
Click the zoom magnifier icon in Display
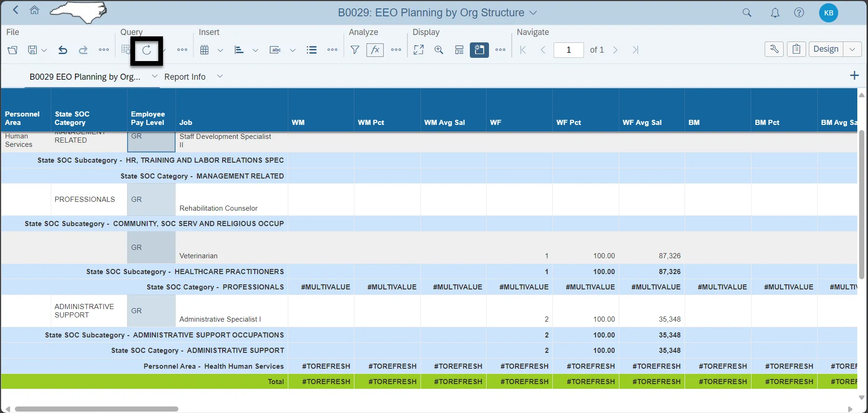pyautogui.click(x=439, y=50)
